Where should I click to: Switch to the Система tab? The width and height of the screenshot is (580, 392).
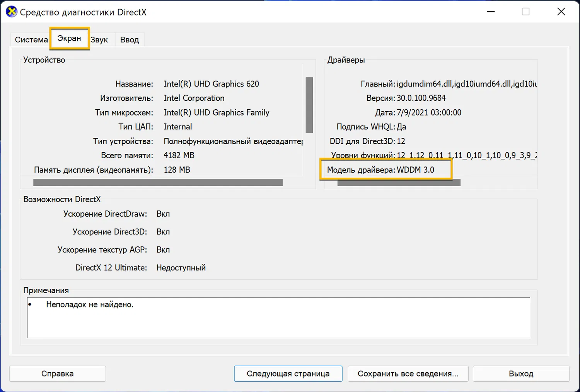tap(31, 40)
